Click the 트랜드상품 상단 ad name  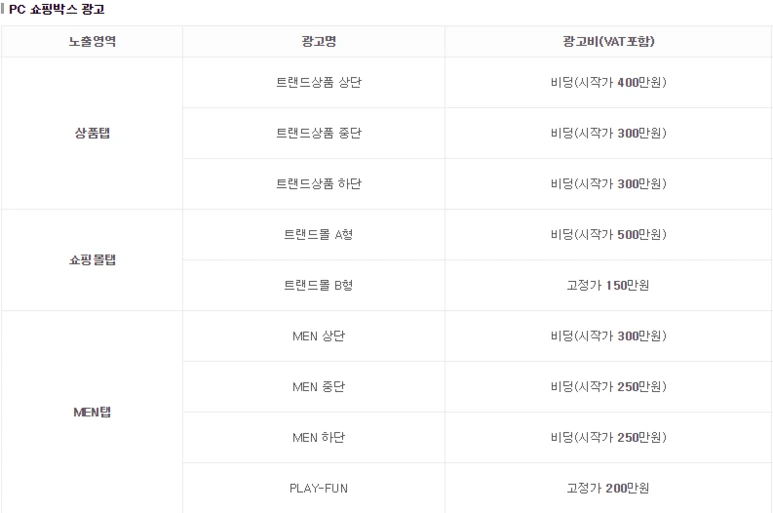click(x=318, y=82)
